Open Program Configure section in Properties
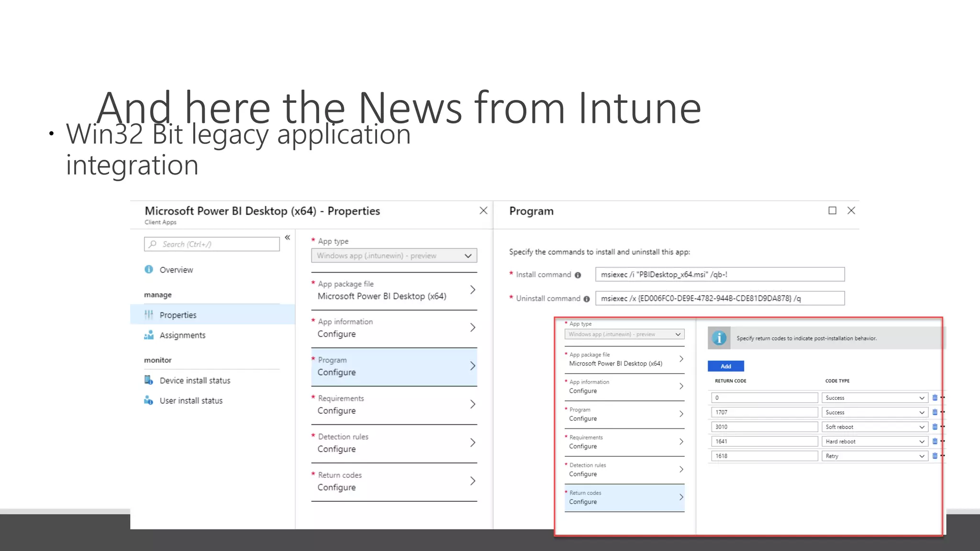The image size is (980, 551). point(394,367)
